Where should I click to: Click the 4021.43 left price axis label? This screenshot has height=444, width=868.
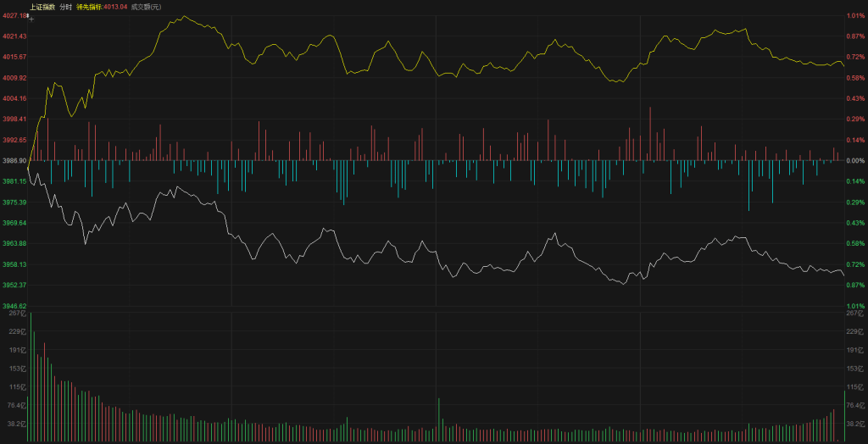(x=14, y=36)
